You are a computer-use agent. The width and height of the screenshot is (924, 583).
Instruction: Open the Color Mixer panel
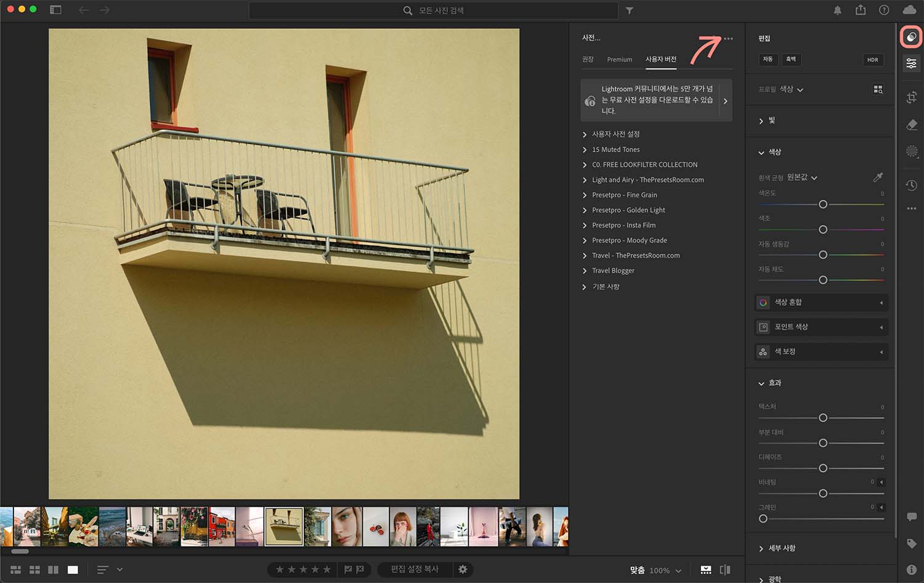821,303
